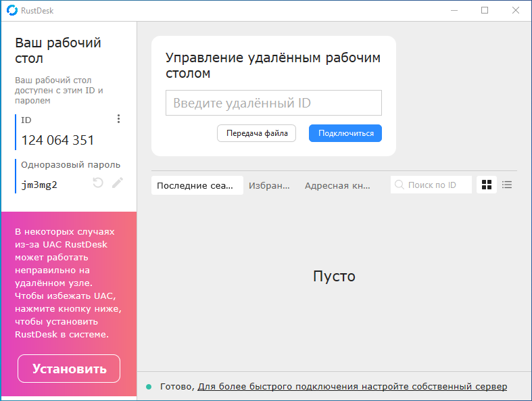Open the three-dot menu next to ID
The width and height of the screenshot is (532, 401).
coord(118,119)
